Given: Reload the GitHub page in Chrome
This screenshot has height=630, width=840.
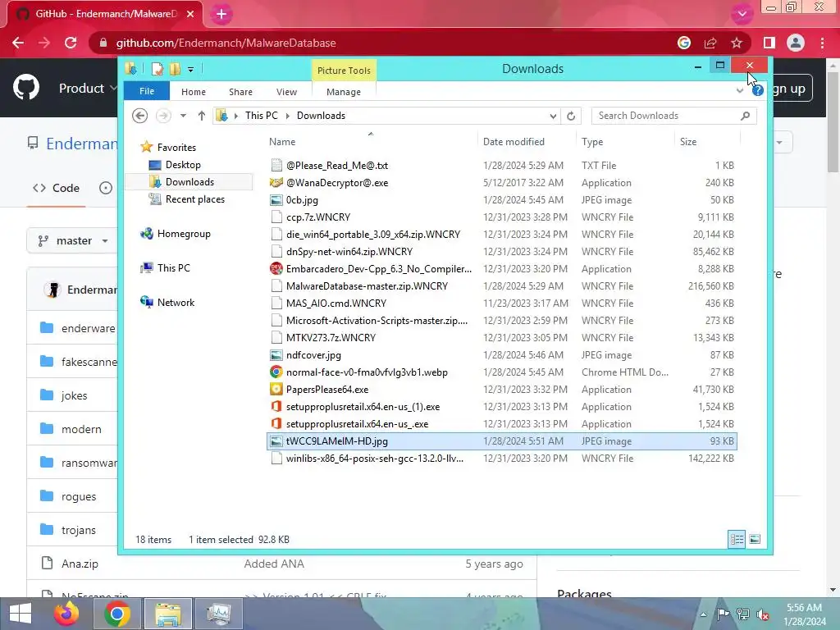Looking at the screenshot, I should pyautogui.click(x=71, y=43).
